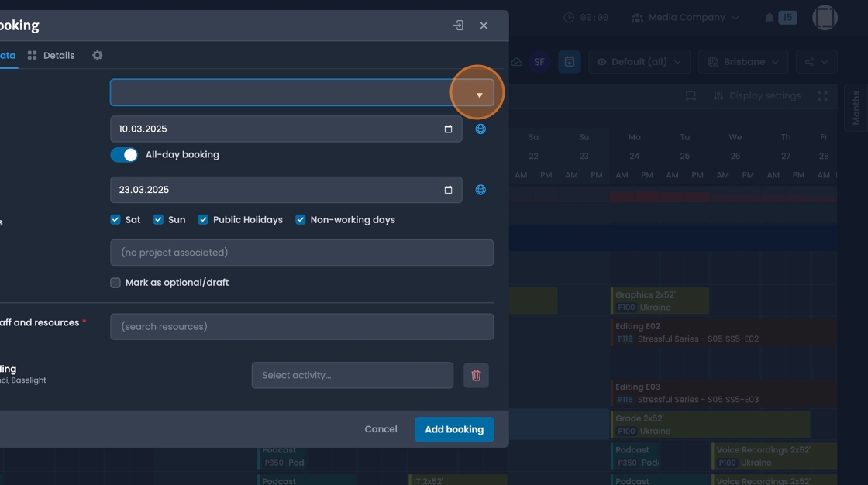Disable the All-day booking toggle

124,154
